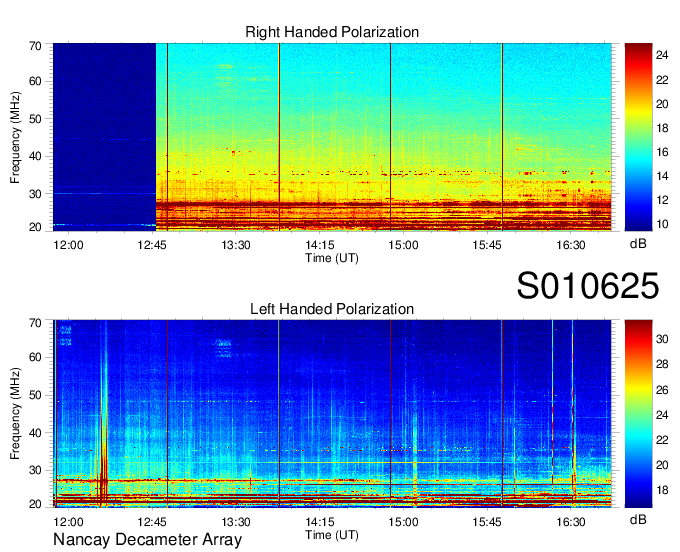
Task: Click the 13:30 tick under the right-handed plot
Action: 236,245
